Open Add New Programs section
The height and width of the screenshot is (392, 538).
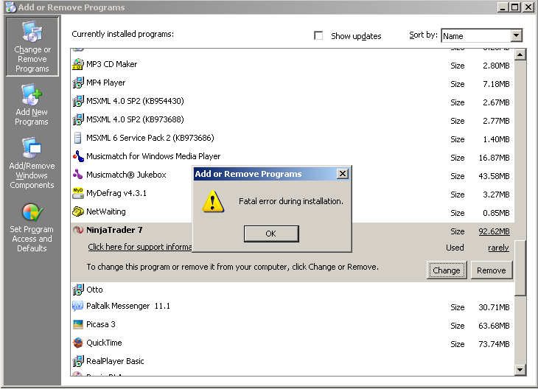(32, 105)
